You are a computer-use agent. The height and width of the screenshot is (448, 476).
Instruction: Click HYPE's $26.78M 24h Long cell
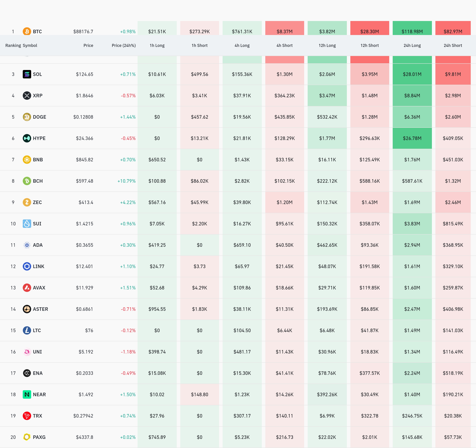coord(412,138)
